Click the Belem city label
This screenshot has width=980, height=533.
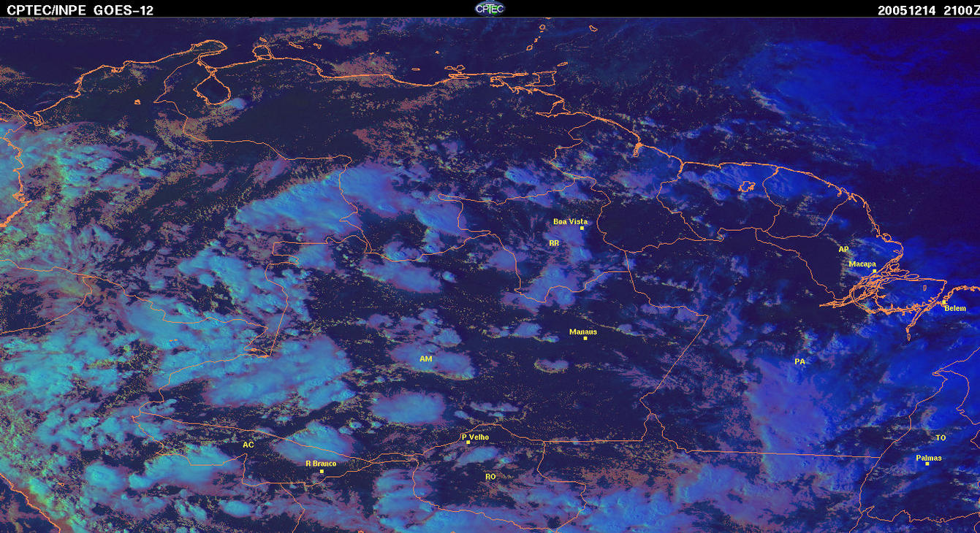(955, 308)
